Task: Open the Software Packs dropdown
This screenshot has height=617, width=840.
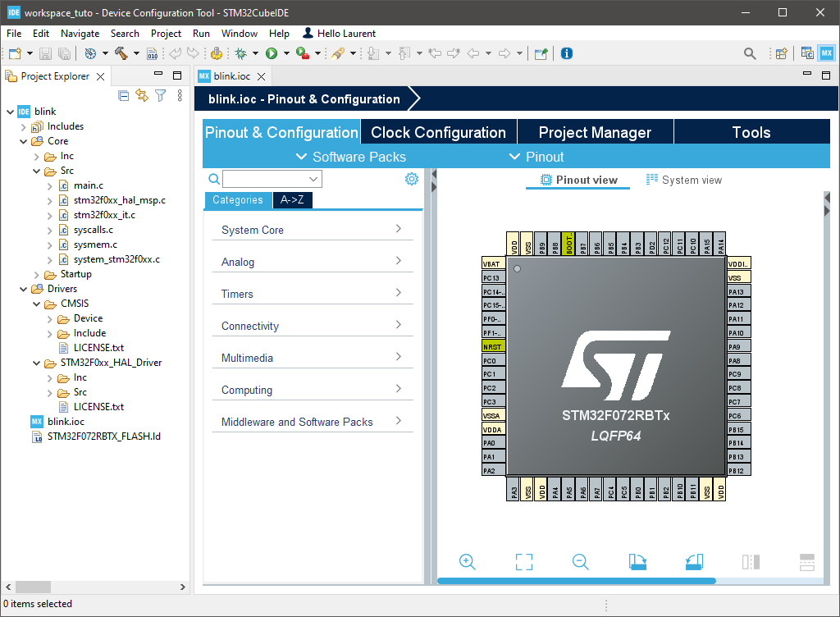Action: tap(351, 157)
